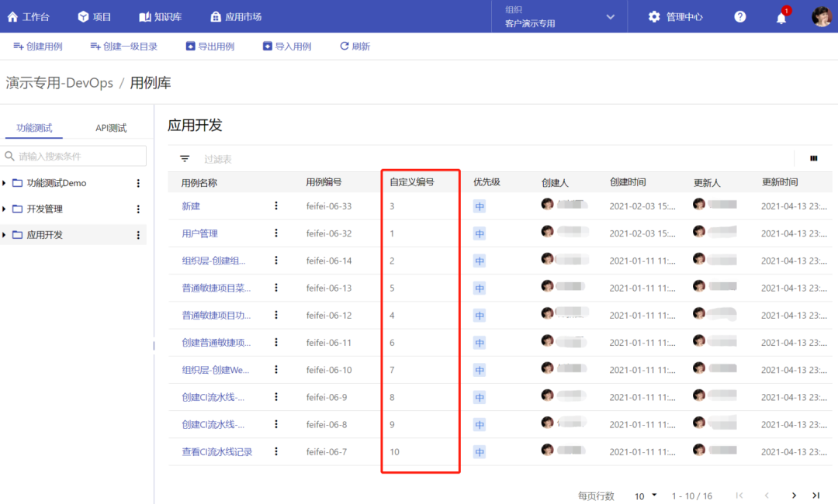
Task: Click 创建一级目录 in the toolbar
Action: tap(123, 46)
